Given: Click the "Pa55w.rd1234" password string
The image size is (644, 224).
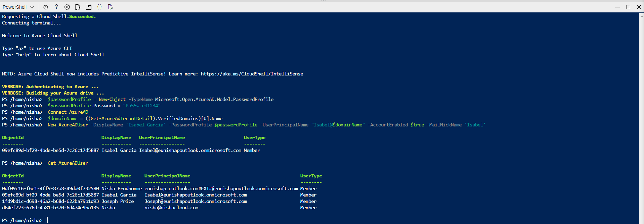Looking at the screenshot, I should tap(142, 106).
